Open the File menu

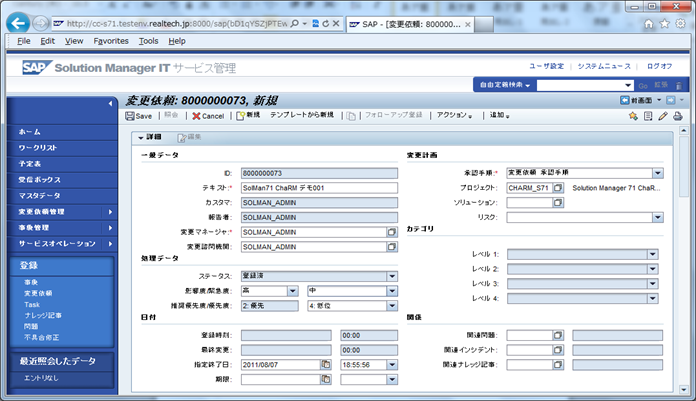click(24, 41)
